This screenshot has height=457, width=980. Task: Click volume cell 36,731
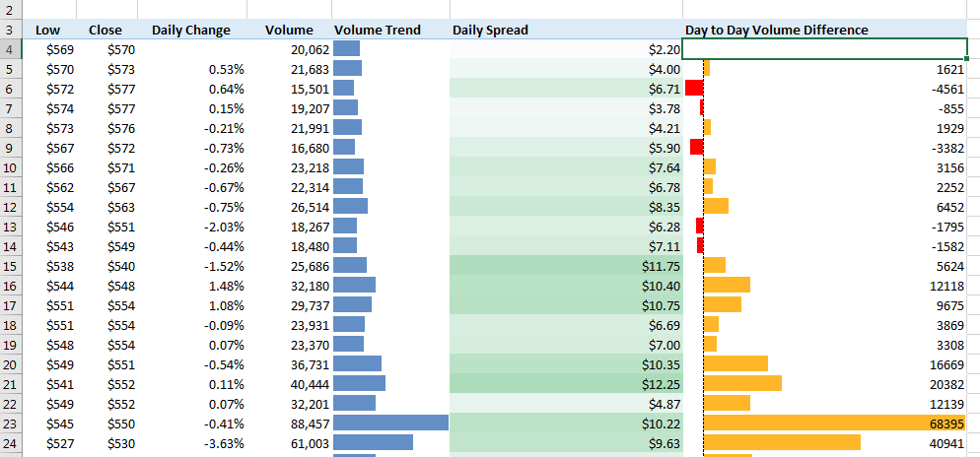pyautogui.click(x=290, y=364)
